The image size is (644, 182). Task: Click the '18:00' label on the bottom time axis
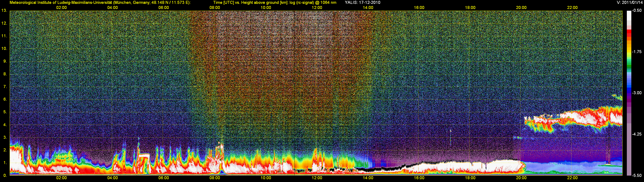click(x=470, y=178)
